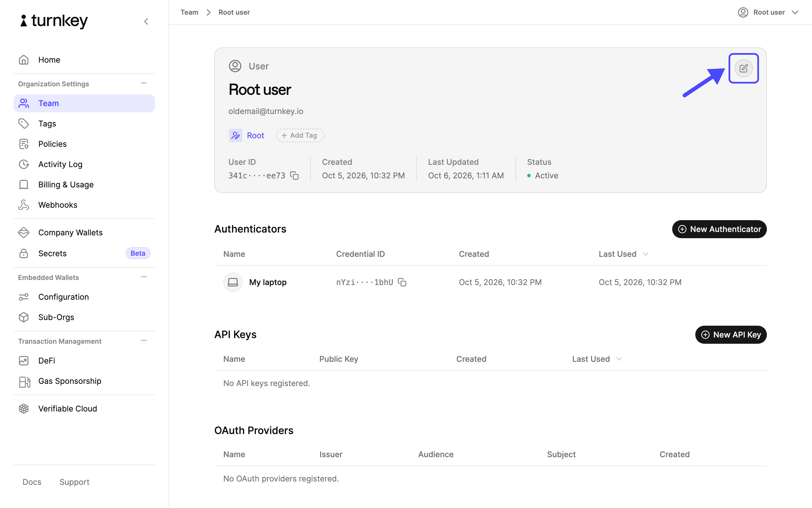Screen dimensions: 812x508
Task: Open the Gas Sponsorship pump icon
Action: coord(24,382)
